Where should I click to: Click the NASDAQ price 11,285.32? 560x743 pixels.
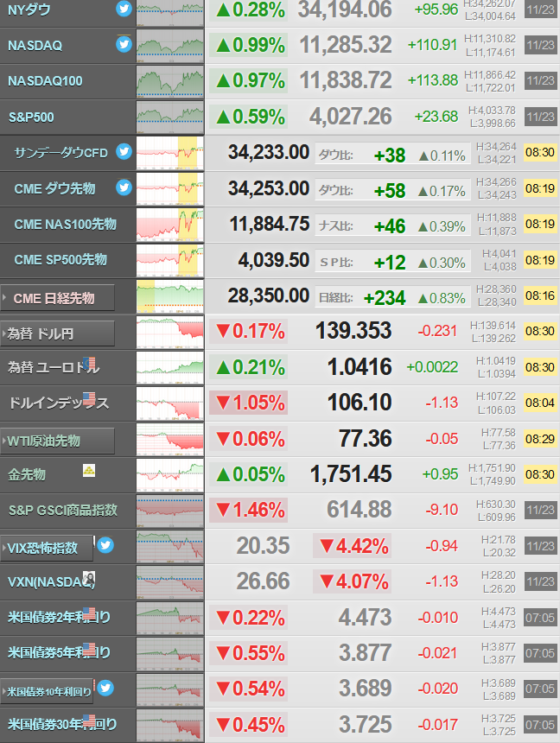[x=346, y=45]
